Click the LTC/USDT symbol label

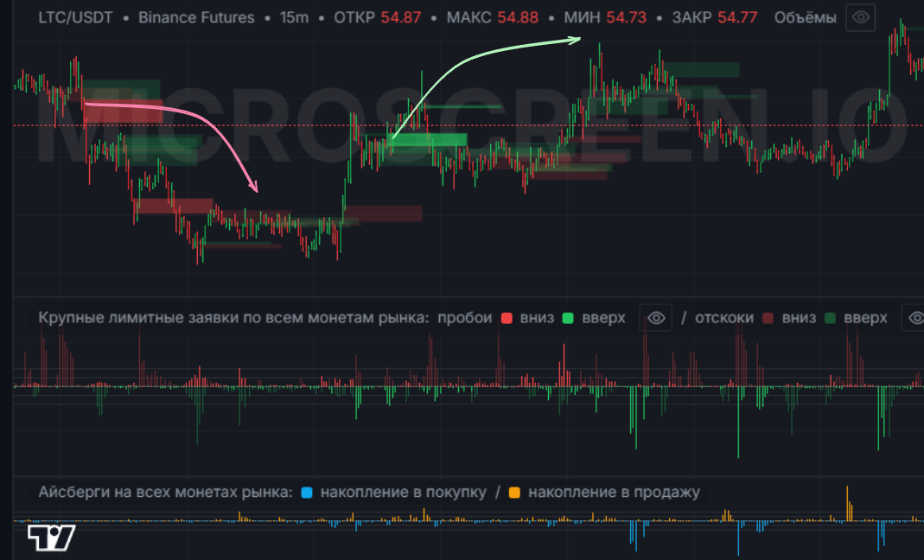(x=75, y=17)
